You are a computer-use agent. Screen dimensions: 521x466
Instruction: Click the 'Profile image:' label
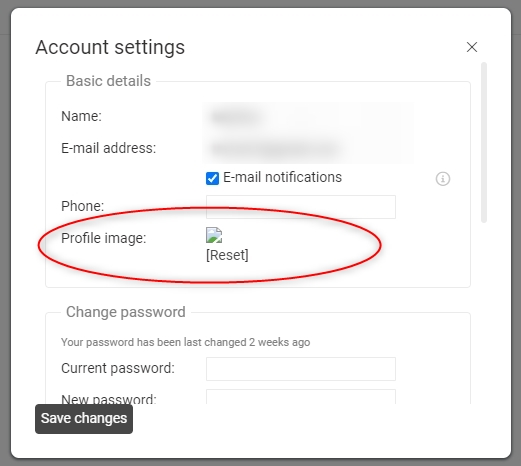(x=104, y=238)
